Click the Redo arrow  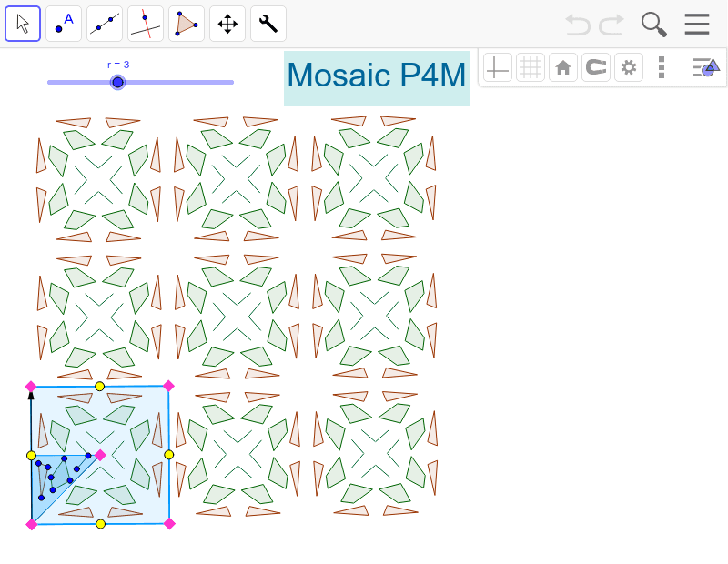tap(612, 25)
